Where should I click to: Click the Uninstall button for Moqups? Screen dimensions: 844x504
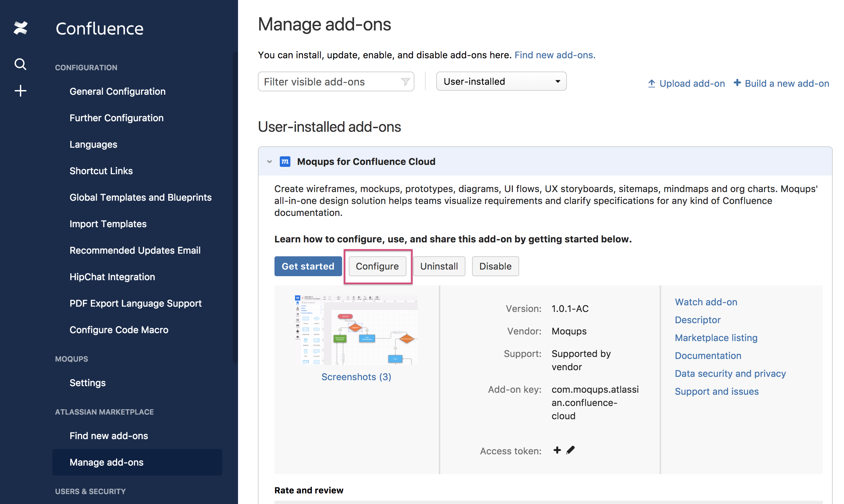pos(439,266)
